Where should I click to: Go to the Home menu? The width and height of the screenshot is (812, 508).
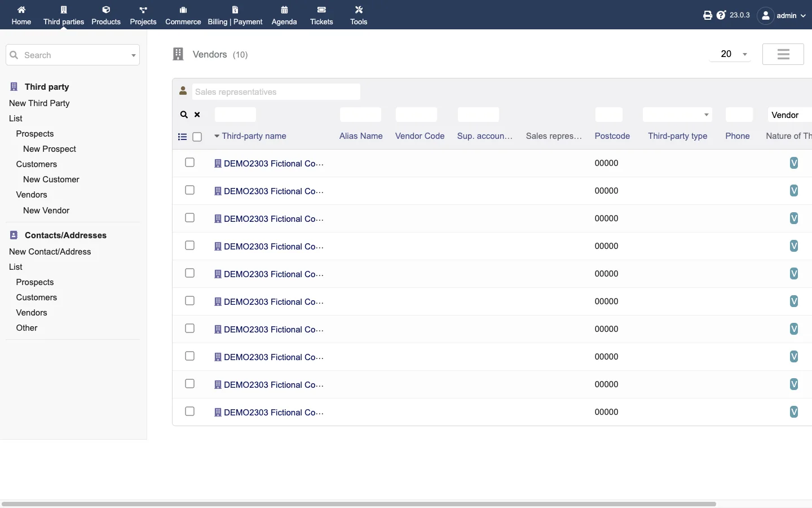[21, 15]
